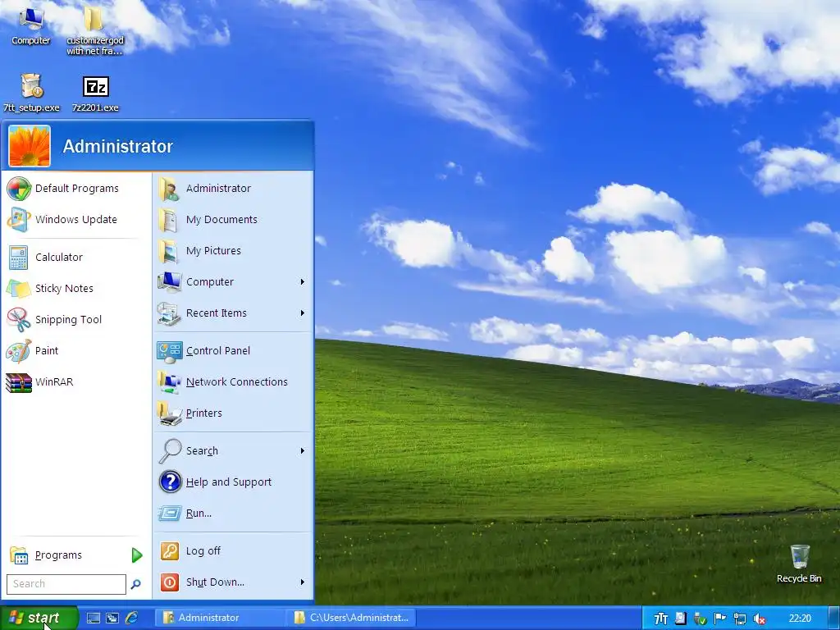Screen dimensions: 840x630
Task: Click the Administrator name in menu header
Action: click(x=118, y=146)
